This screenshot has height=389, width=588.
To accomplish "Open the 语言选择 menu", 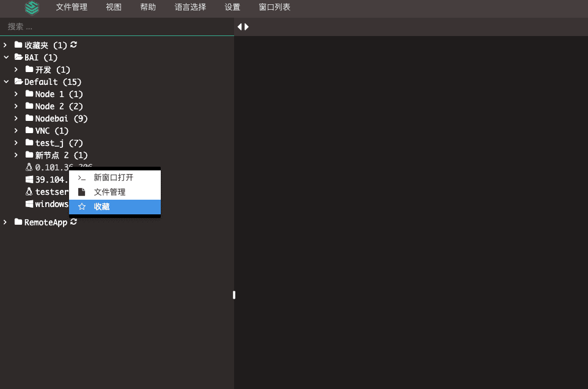I will pos(190,7).
